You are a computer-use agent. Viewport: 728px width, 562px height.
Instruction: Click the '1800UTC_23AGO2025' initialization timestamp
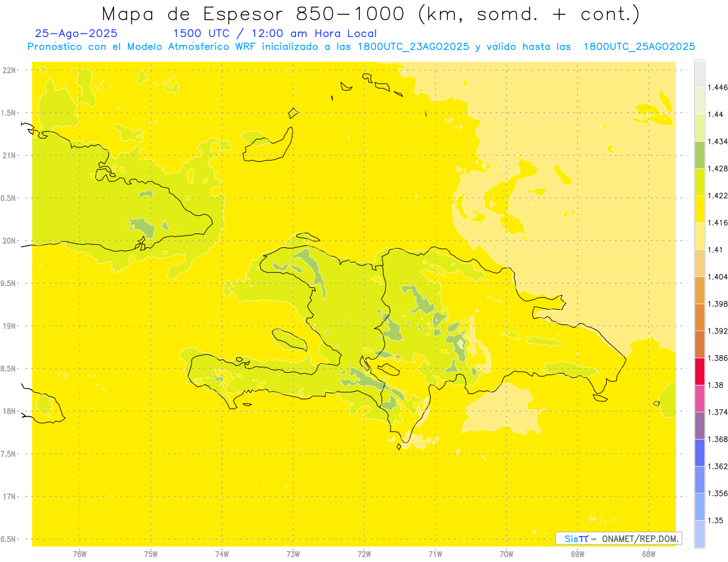tap(413, 47)
